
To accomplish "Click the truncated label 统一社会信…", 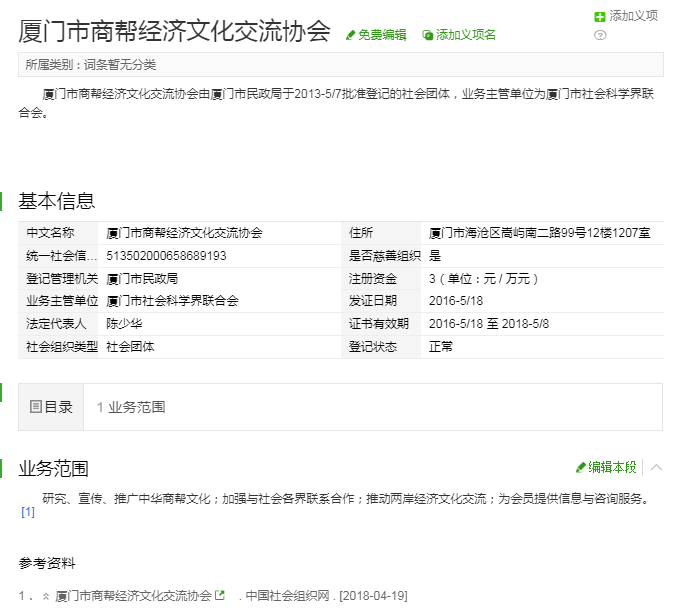I will tap(62, 256).
